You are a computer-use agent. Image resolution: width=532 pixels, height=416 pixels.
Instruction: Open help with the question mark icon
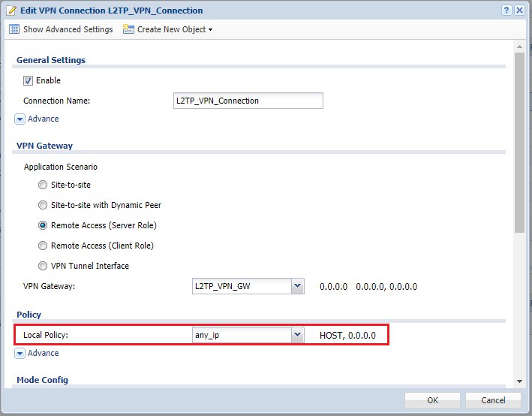point(506,11)
